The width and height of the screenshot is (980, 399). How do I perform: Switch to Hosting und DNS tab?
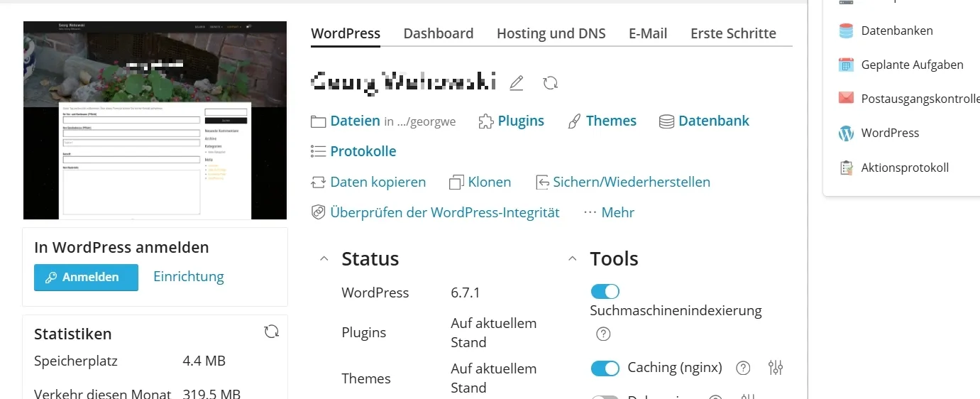click(x=551, y=33)
